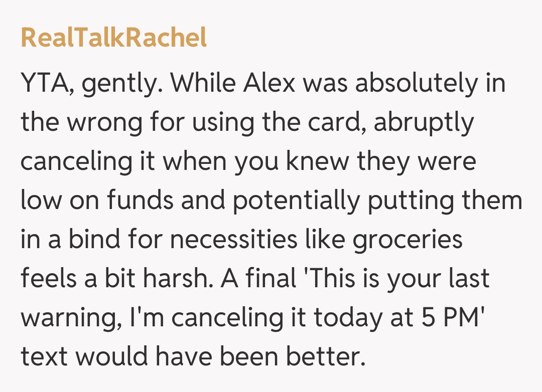The width and height of the screenshot is (542, 392).
Task: Click the word 'necessities' in the comment
Action: (x=233, y=239)
